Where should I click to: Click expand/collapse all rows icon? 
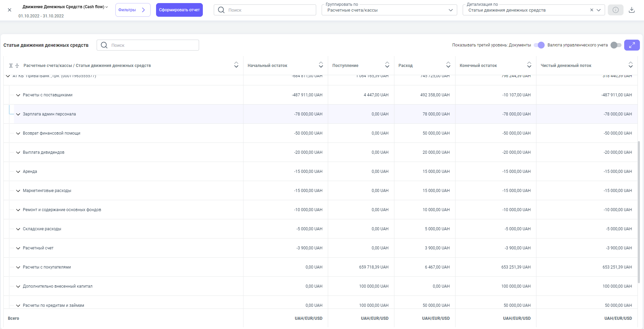click(14, 66)
